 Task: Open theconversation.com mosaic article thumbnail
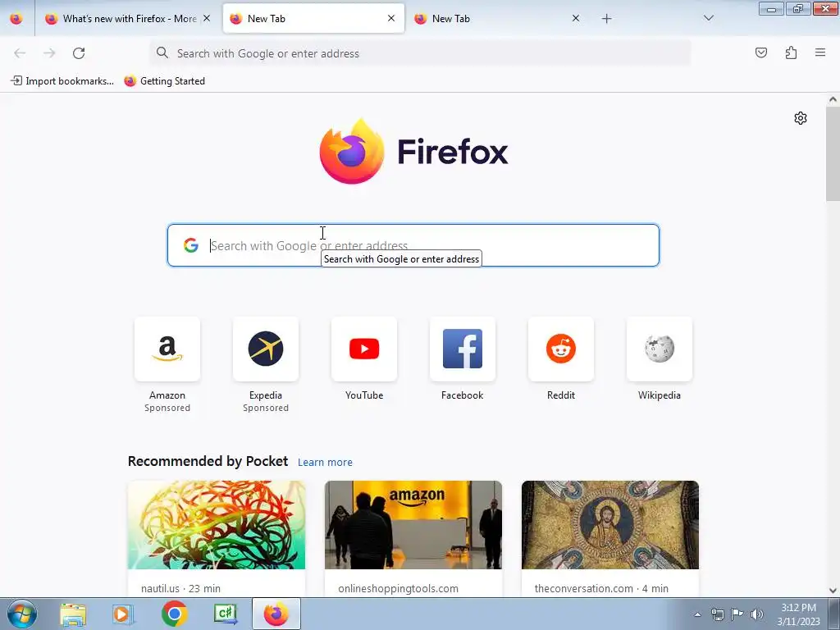(x=610, y=525)
